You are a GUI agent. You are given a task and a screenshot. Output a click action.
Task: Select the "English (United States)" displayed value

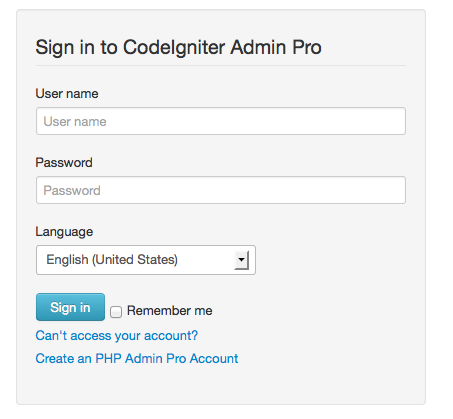point(112,260)
